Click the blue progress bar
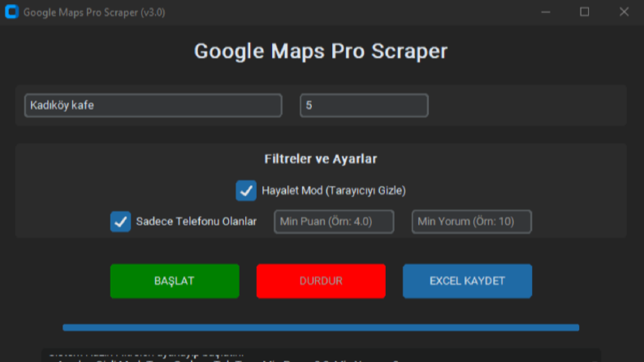 [x=321, y=328]
